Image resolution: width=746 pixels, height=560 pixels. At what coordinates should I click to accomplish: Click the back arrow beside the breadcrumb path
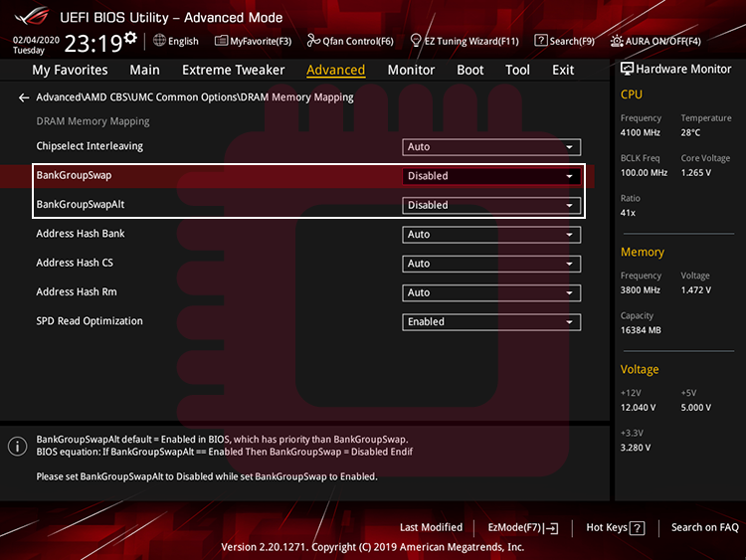pyautogui.click(x=24, y=97)
